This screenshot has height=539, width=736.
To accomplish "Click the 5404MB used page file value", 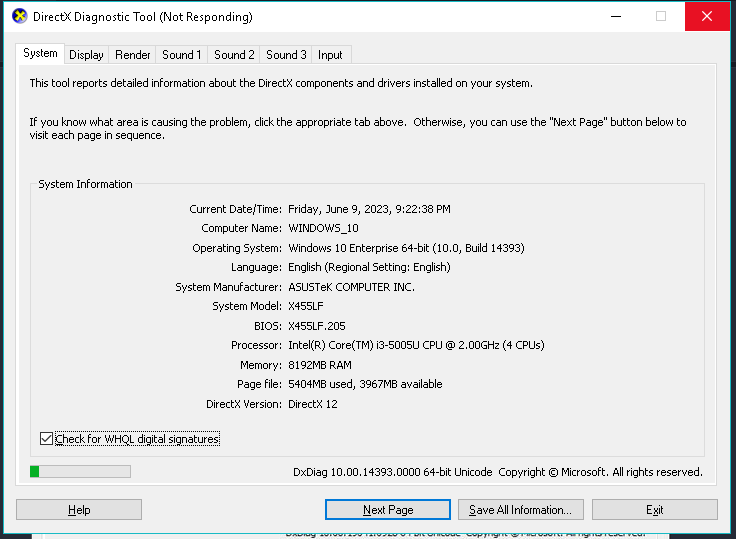I will point(365,384).
